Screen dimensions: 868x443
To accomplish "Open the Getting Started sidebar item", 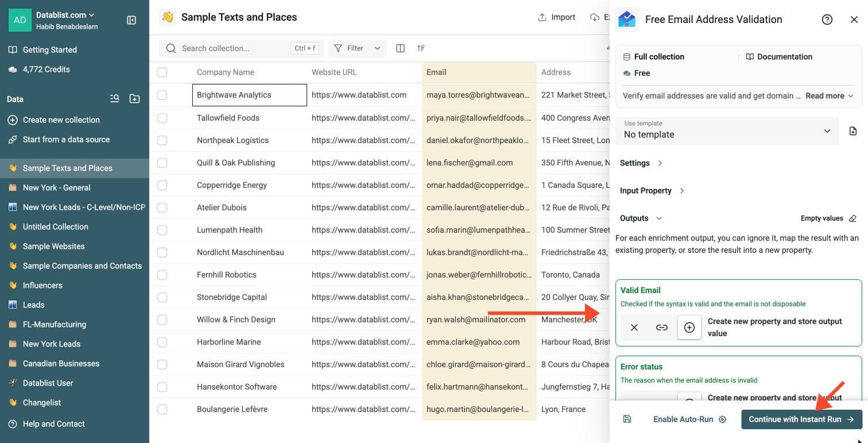I will coord(75,50).
